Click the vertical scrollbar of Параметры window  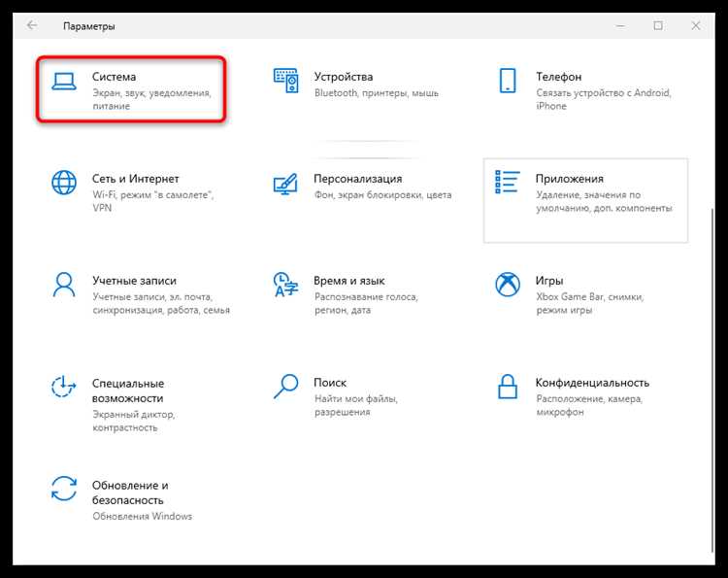712,380
